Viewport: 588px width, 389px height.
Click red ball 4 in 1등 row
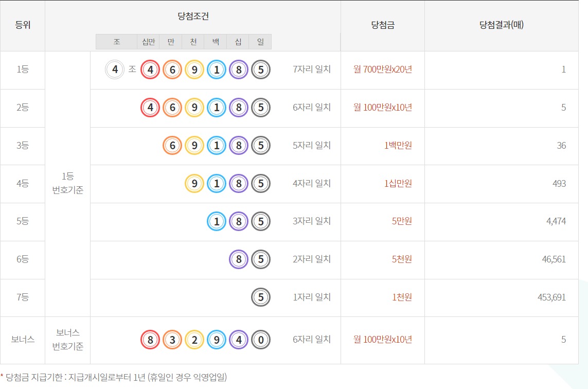(x=150, y=69)
